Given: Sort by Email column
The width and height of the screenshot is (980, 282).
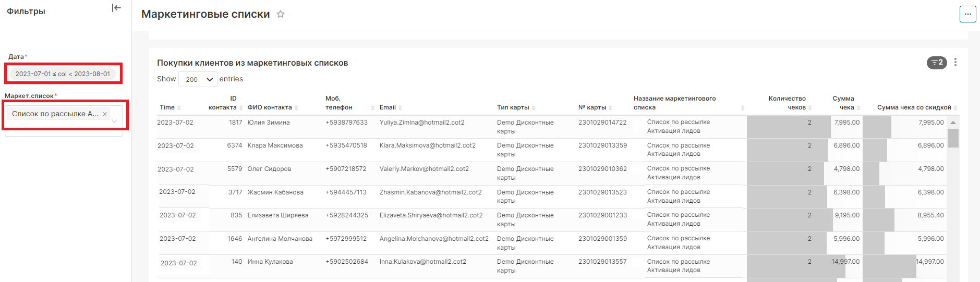Looking at the screenshot, I should 388,107.
